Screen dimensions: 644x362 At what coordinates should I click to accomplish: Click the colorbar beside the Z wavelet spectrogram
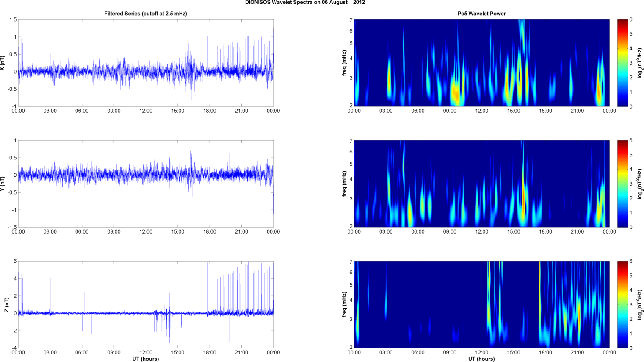622,304
